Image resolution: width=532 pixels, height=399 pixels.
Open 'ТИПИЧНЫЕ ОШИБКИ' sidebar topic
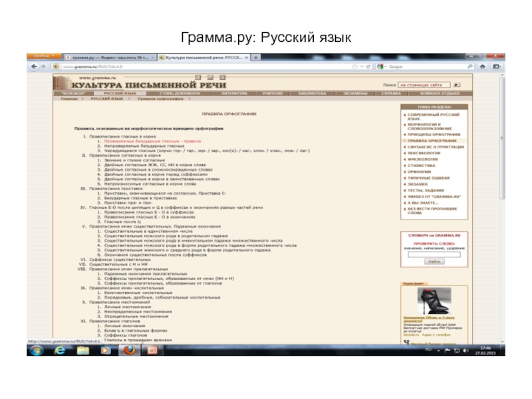point(428,178)
